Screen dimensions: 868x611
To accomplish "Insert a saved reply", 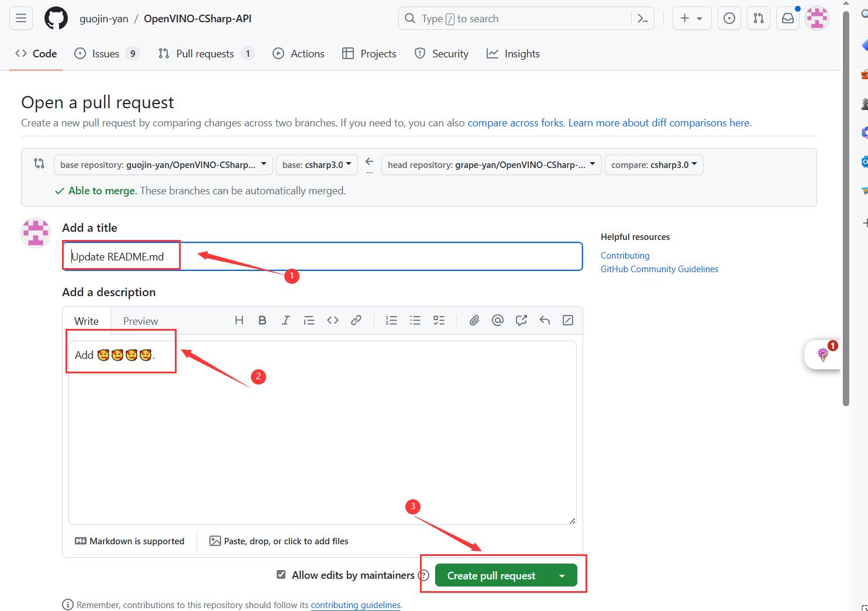I will tap(545, 320).
